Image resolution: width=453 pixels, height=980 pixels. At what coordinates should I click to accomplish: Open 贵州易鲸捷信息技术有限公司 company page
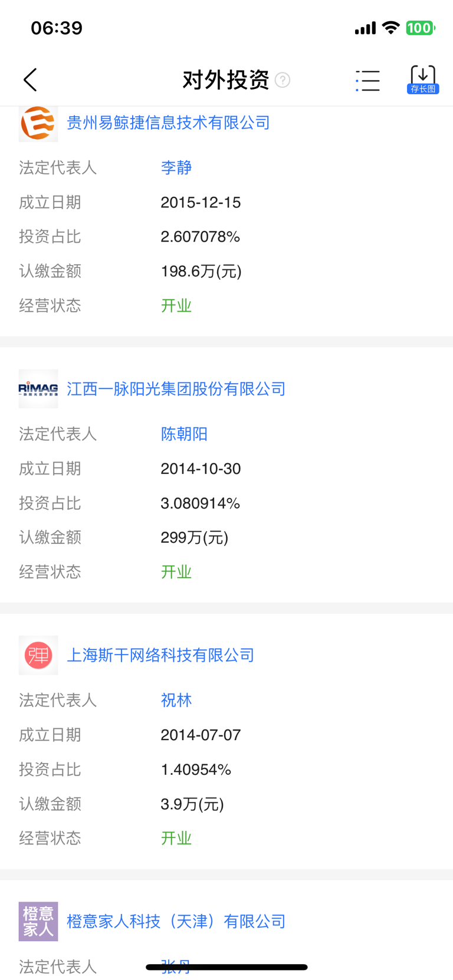pos(168,123)
